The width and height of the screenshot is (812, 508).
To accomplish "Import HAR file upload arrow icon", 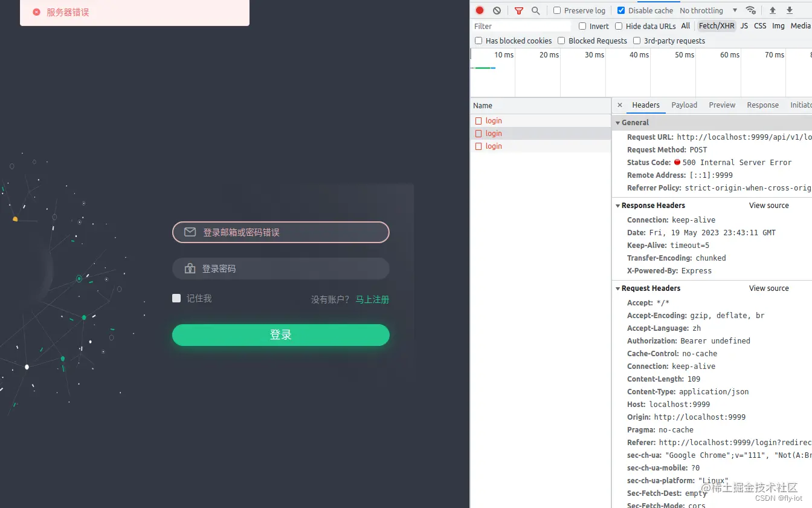I will [x=773, y=10].
